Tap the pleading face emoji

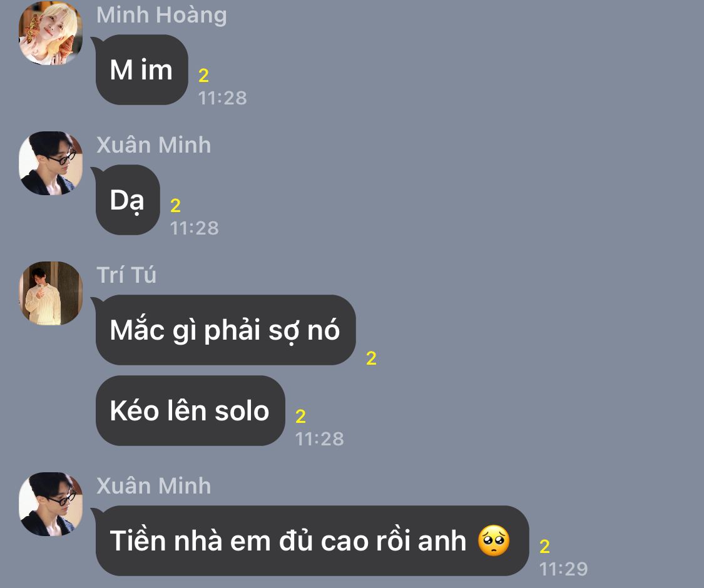(494, 540)
